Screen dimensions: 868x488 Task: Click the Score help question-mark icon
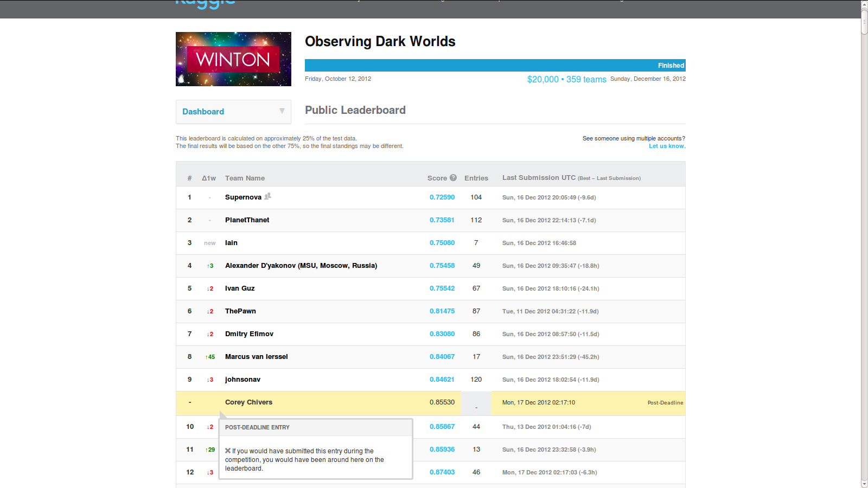(x=453, y=178)
